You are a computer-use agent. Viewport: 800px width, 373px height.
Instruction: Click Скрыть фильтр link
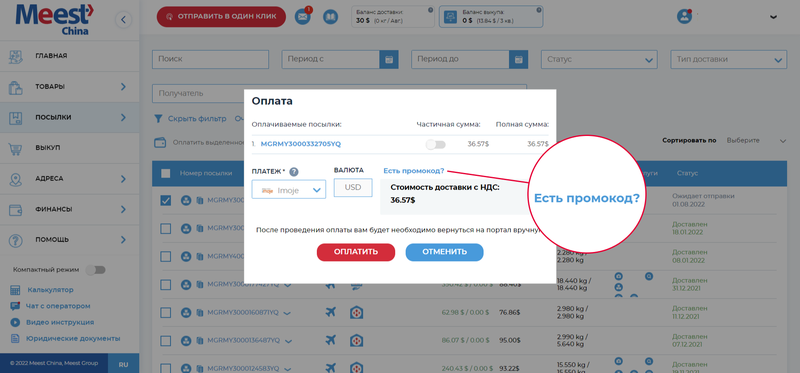click(x=197, y=119)
